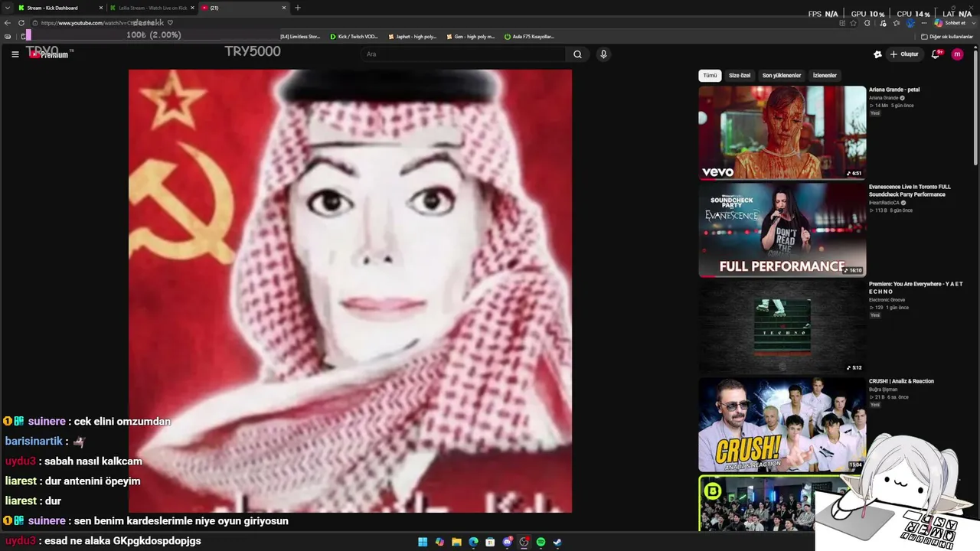Click the title "Ariana Grande - petal"

click(x=894, y=90)
